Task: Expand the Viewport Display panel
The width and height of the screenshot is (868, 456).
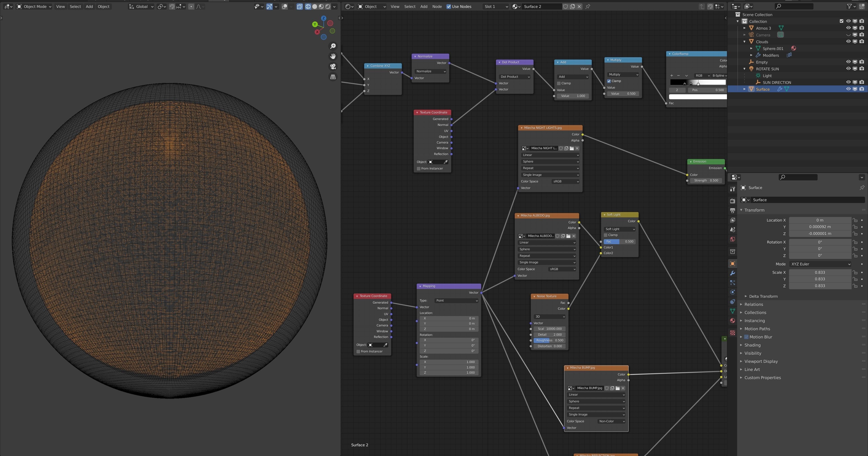Action: click(761, 361)
